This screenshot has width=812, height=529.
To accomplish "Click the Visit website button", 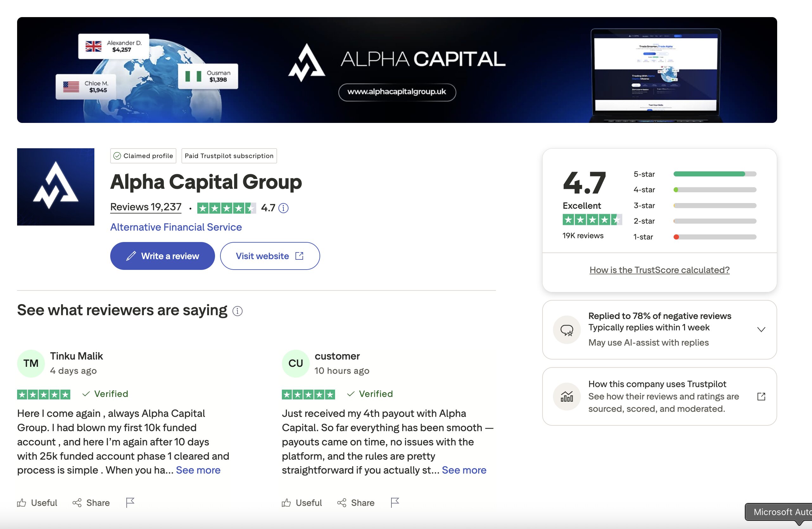I will coord(270,256).
